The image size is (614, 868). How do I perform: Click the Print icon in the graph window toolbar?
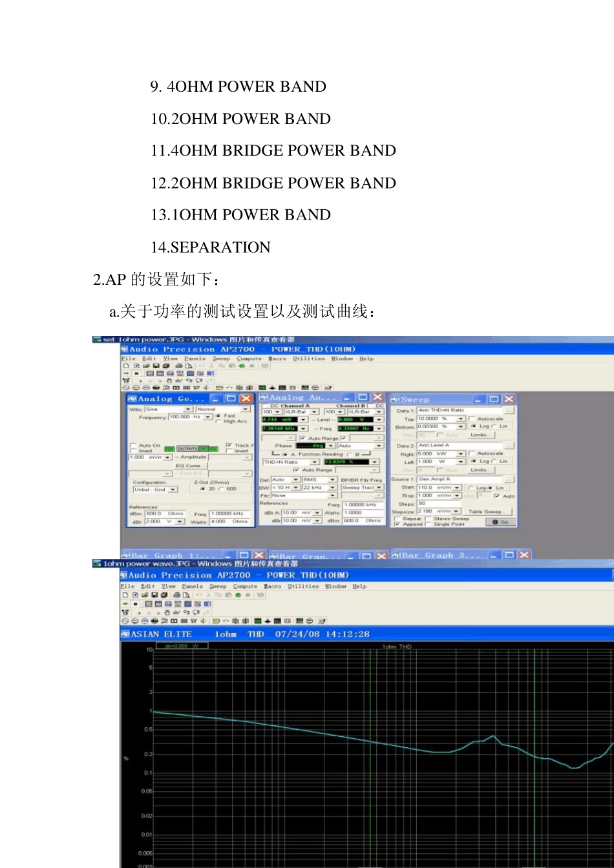(x=176, y=595)
